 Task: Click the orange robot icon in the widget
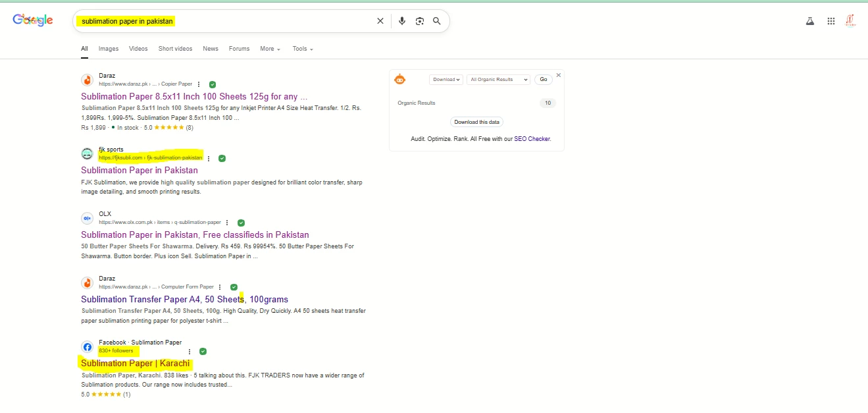coord(400,79)
